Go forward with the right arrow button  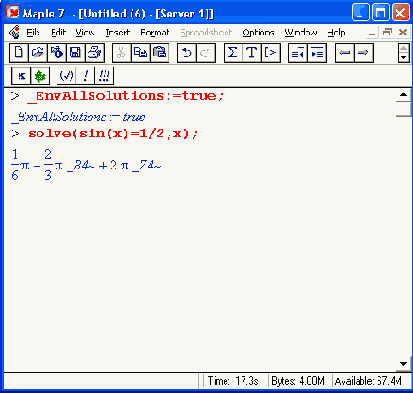[x=363, y=53]
